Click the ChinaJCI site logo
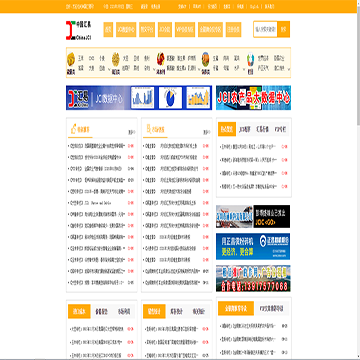360x360 pixels. 79,30
